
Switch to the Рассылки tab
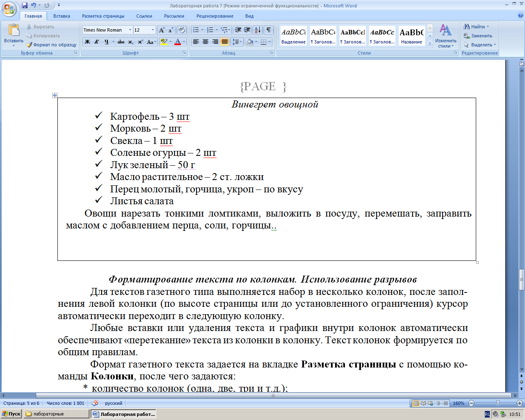click(174, 16)
